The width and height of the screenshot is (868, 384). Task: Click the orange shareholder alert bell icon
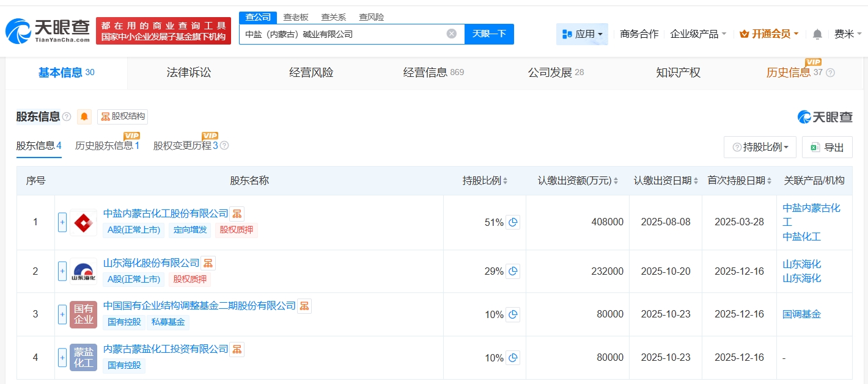[84, 117]
